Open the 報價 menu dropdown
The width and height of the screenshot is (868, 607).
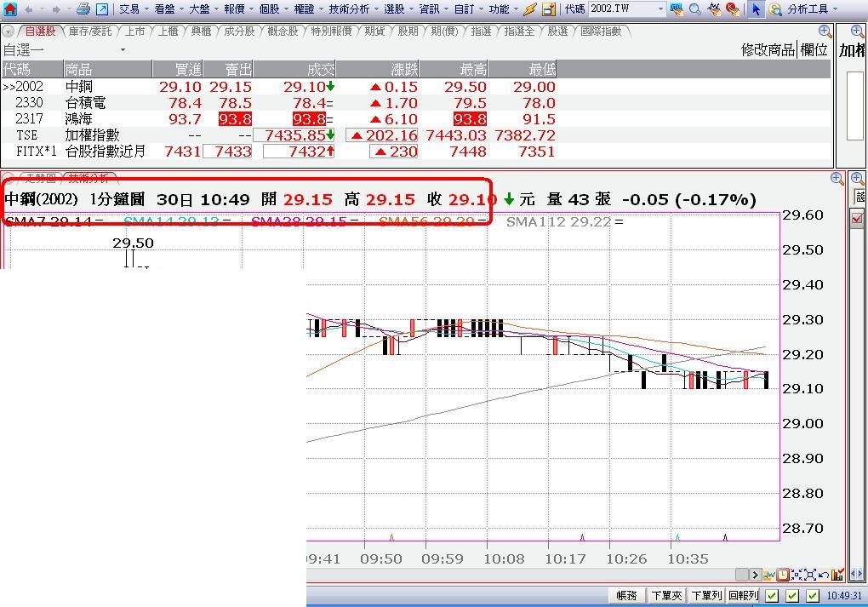238,9
